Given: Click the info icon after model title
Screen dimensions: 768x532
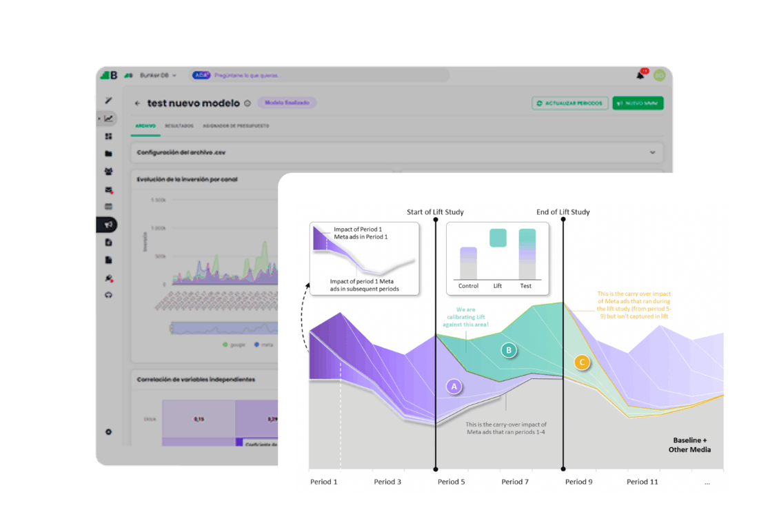Looking at the screenshot, I should click(247, 103).
